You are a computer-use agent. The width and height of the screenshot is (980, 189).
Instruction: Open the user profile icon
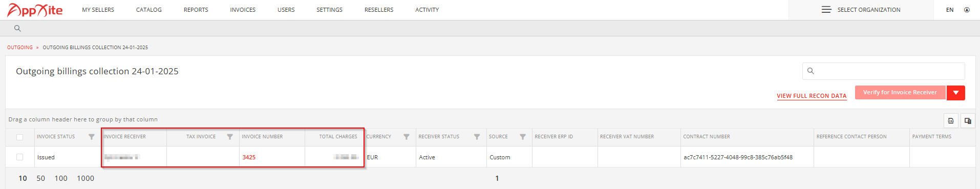[x=967, y=10]
